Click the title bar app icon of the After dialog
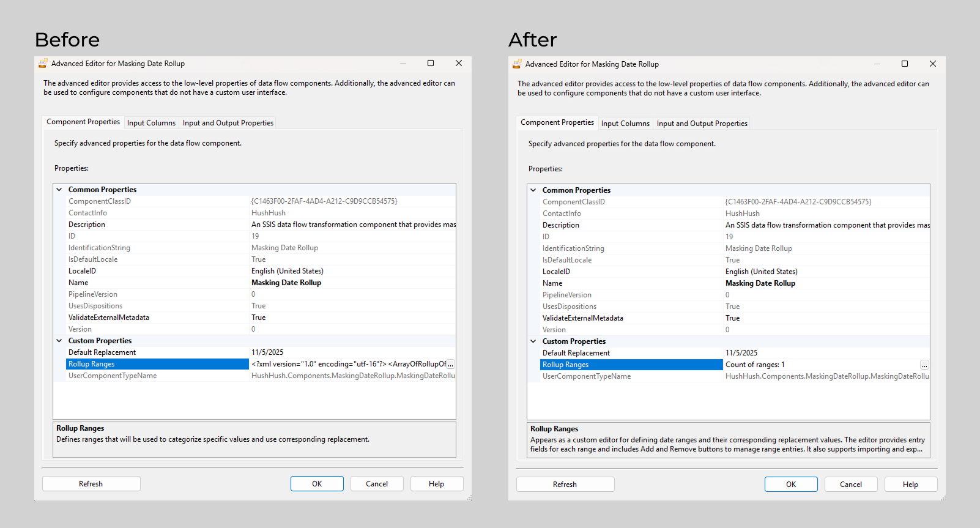 (x=517, y=64)
